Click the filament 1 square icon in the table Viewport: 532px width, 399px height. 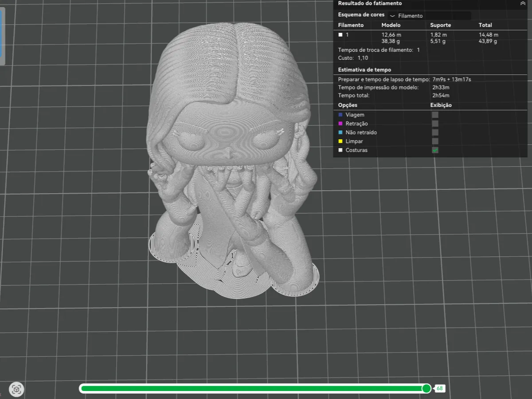(x=340, y=34)
